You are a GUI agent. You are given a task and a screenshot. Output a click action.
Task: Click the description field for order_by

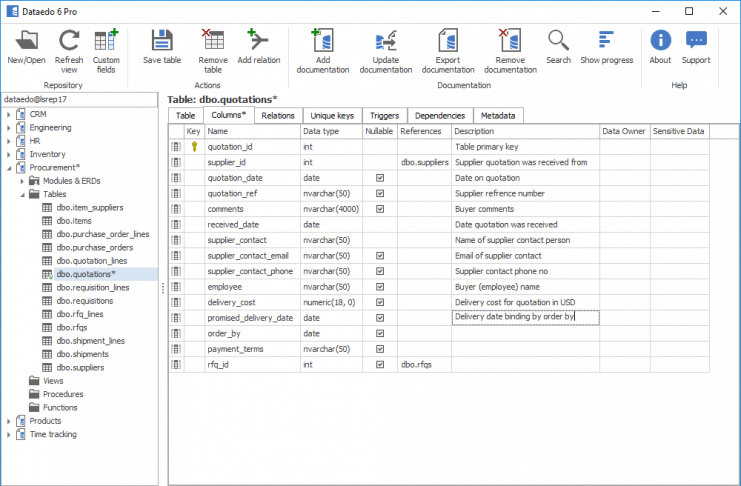524,334
